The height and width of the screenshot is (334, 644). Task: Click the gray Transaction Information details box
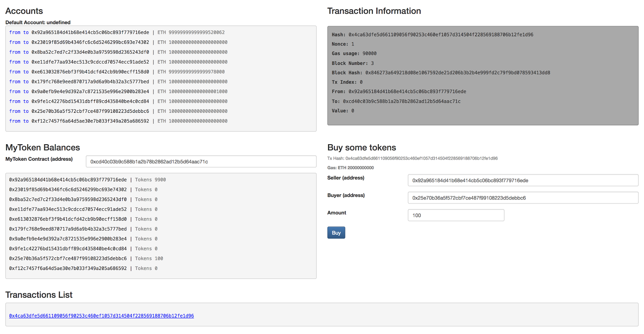pos(483,76)
